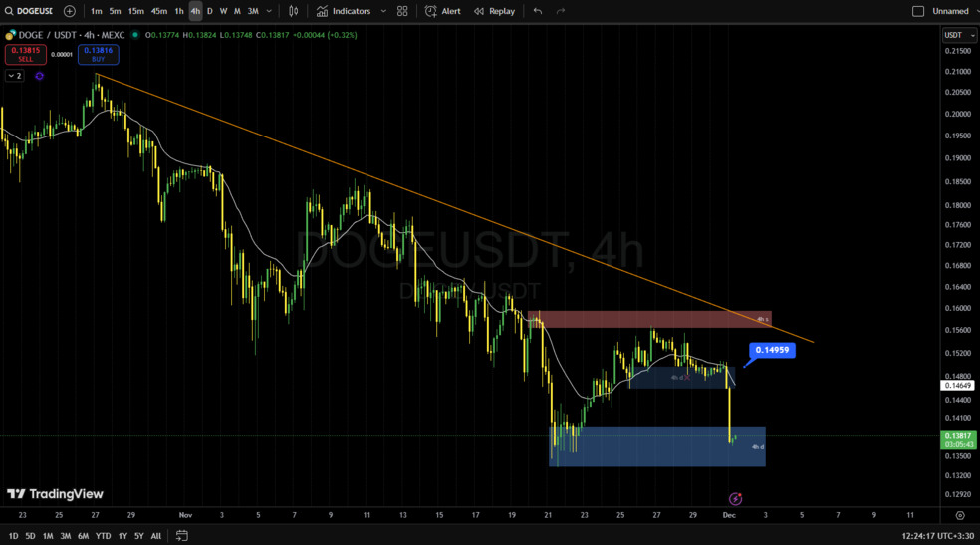Expand the timeframe interval dropdown
This screenshot has width=980, height=545.
[269, 11]
